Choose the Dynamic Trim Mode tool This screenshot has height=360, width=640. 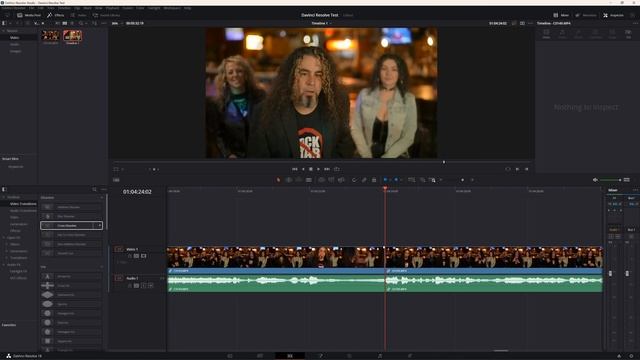pyautogui.click(x=299, y=180)
